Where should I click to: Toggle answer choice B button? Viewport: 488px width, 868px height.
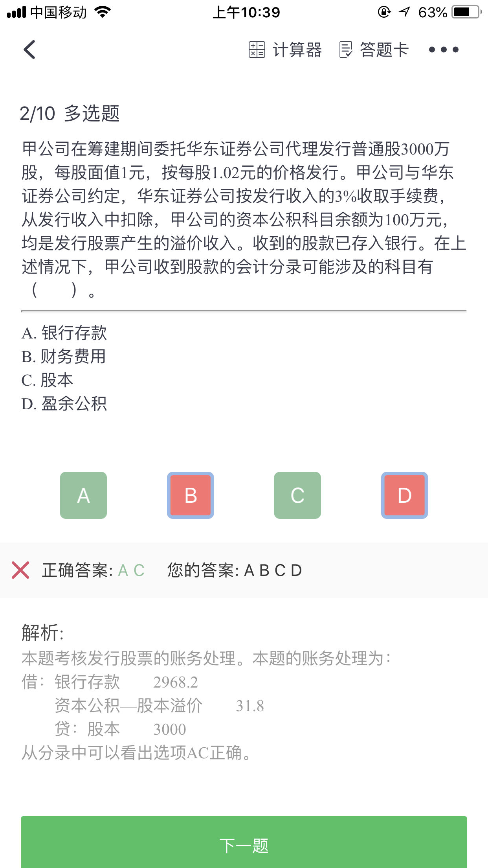(x=191, y=495)
